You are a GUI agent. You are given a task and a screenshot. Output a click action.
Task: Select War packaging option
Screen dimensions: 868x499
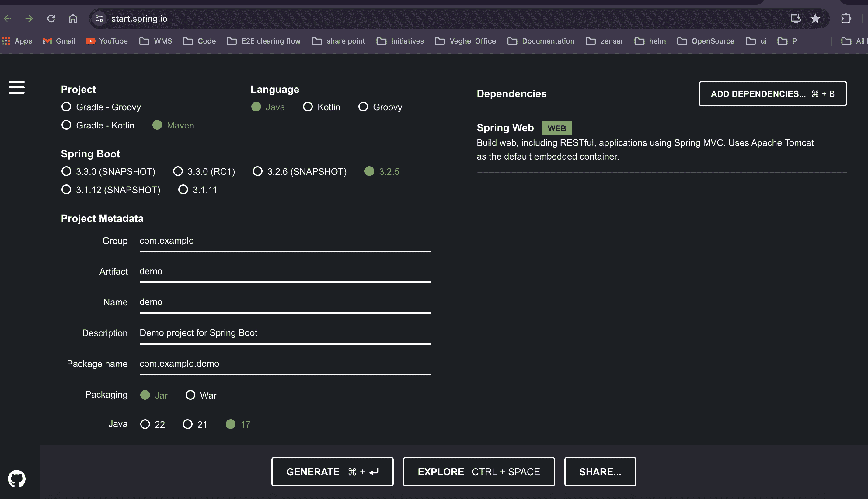(x=190, y=395)
